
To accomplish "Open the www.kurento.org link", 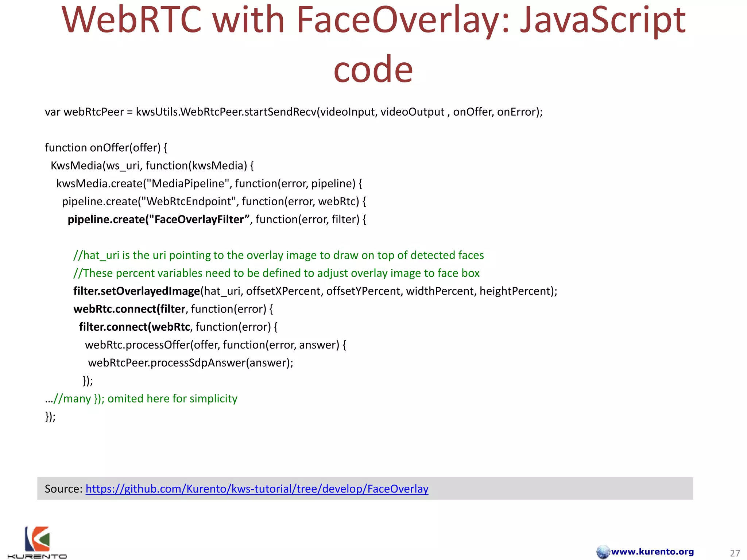I will click(653, 552).
